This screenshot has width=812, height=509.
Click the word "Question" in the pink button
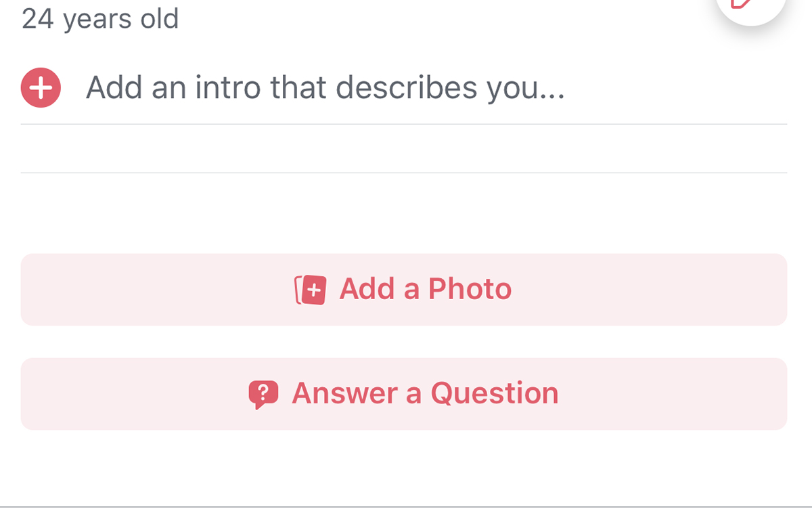(x=495, y=394)
